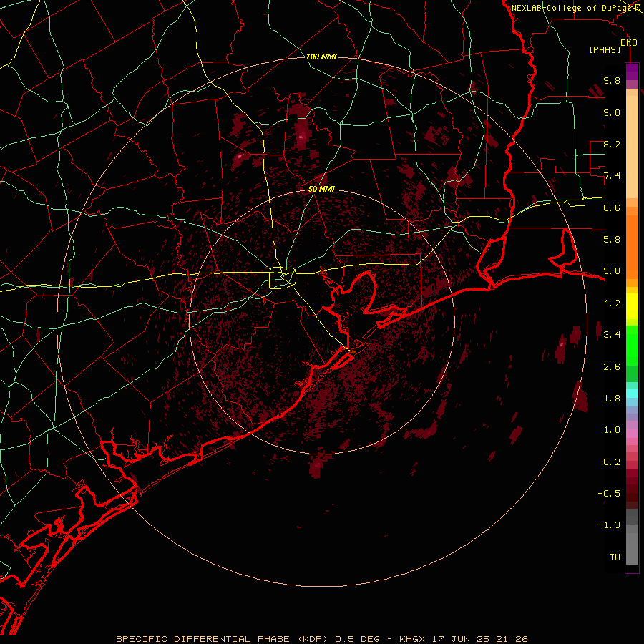Click the 4.2 scale value

point(612,303)
